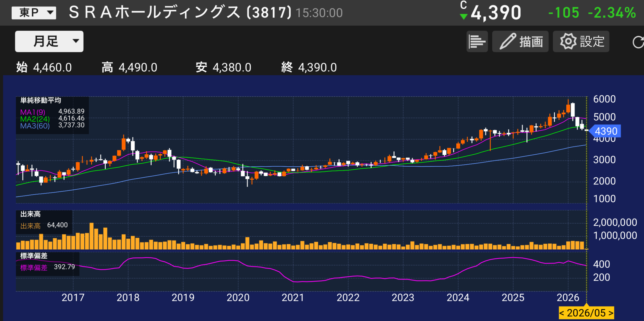The height and width of the screenshot is (321, 644).
Task: Click the -2.34% change percentage
Action: [612, 13]
